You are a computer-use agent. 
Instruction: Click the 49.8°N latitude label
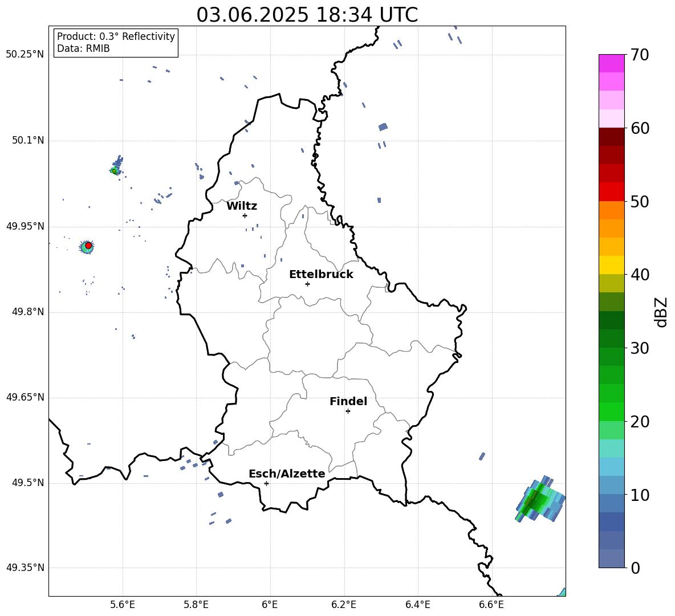coord(27,312)
